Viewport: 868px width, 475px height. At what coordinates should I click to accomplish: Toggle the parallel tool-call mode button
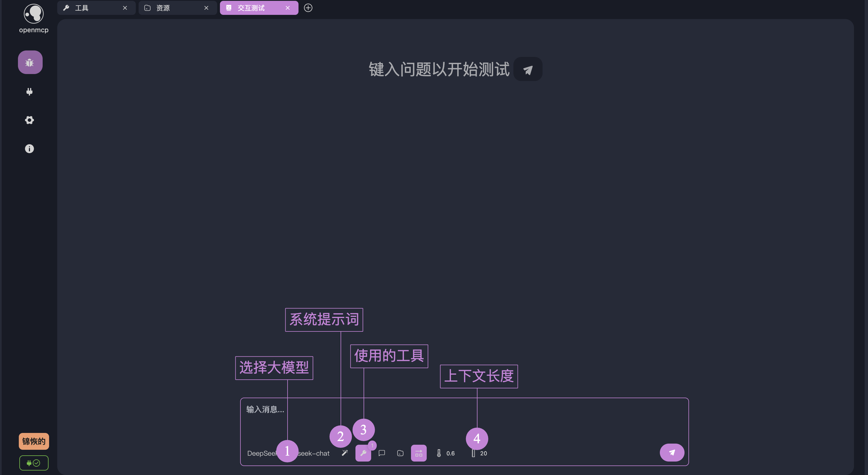[x=419, y=453]
